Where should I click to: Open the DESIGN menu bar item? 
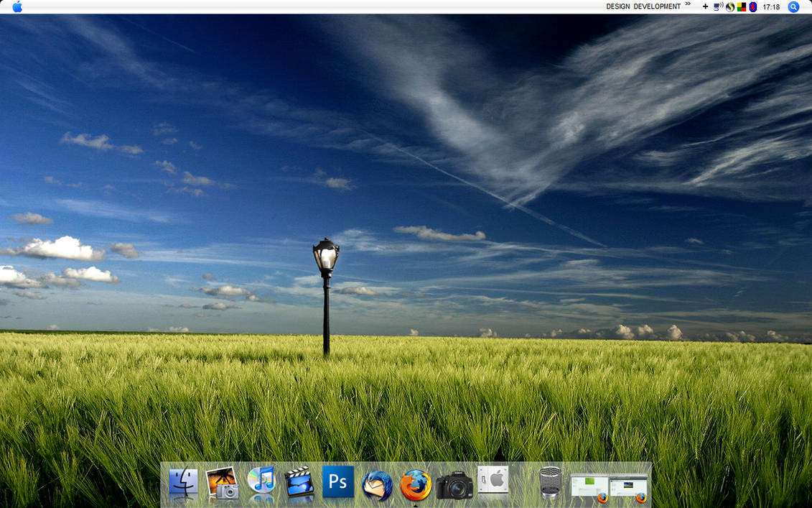[x=617, y=6]
